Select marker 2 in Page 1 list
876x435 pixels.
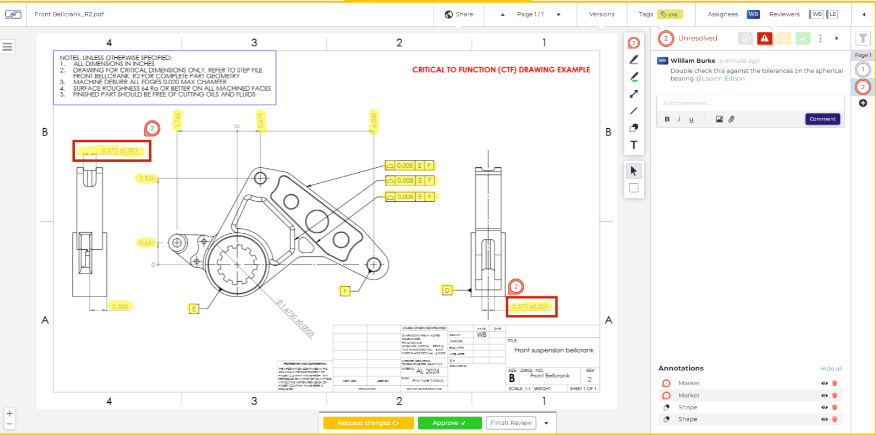[x=863, y=87]
